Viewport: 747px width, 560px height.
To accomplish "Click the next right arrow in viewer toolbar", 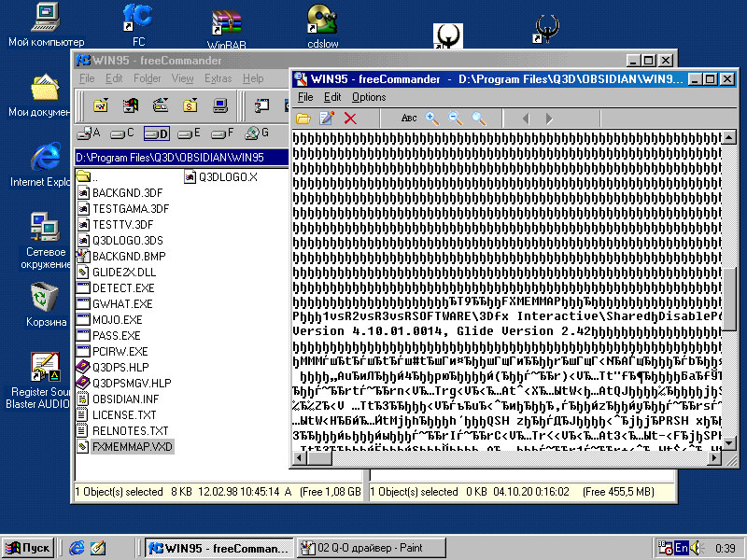I will [x=549, y=119].
